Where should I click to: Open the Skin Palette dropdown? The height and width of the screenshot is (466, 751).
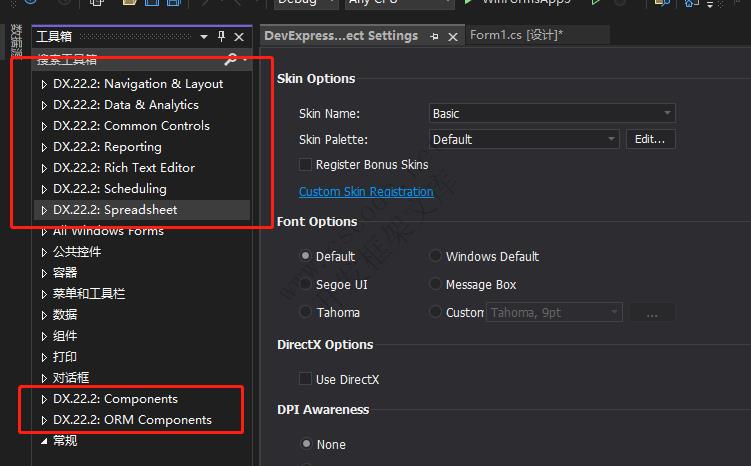[524, 139]
